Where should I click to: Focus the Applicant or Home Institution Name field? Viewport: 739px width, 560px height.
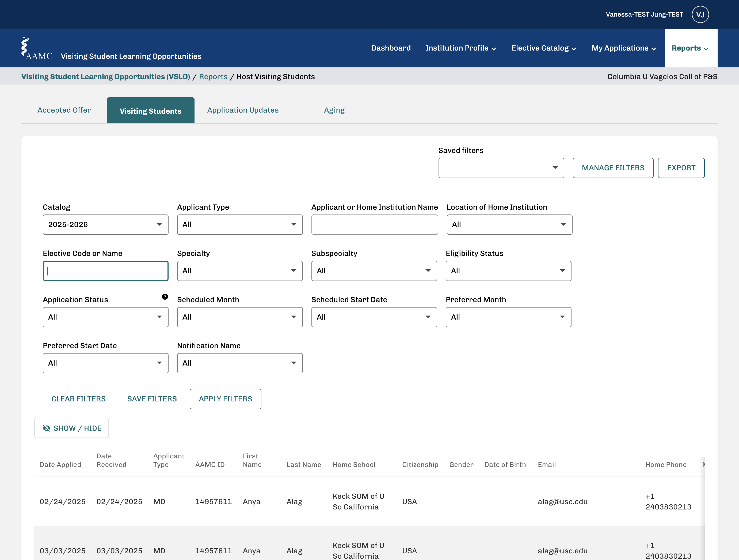(375, 224)
